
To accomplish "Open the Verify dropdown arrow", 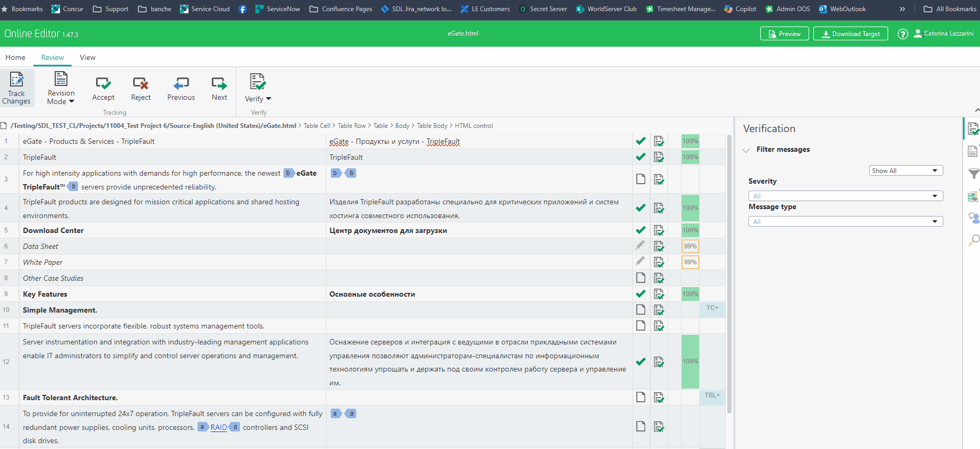I will pos(268,99).
